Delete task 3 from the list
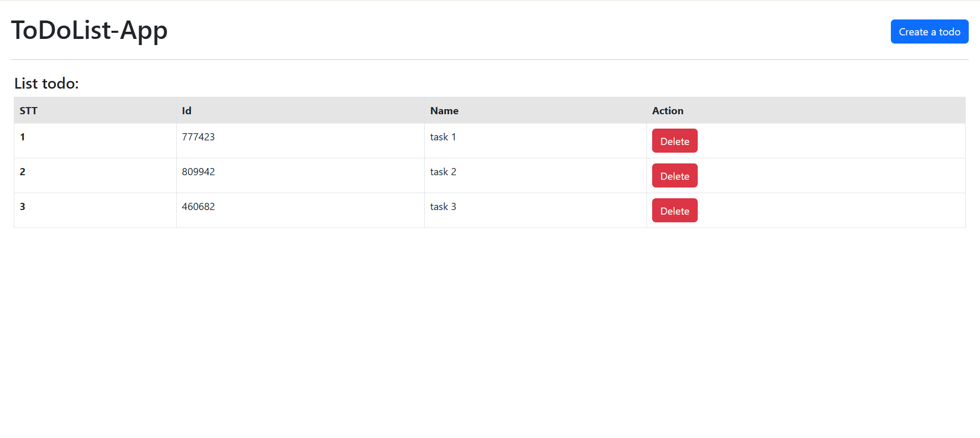 point(674,210)
